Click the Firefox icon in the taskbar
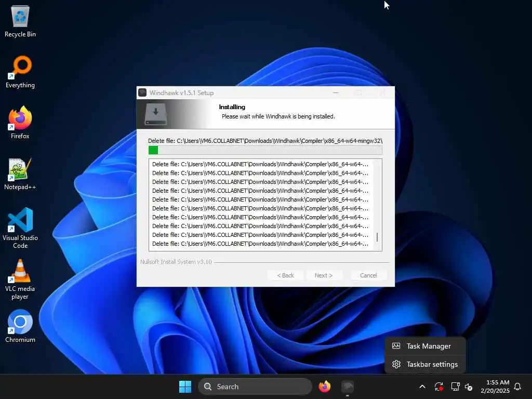532x399 pixels. 324,387
